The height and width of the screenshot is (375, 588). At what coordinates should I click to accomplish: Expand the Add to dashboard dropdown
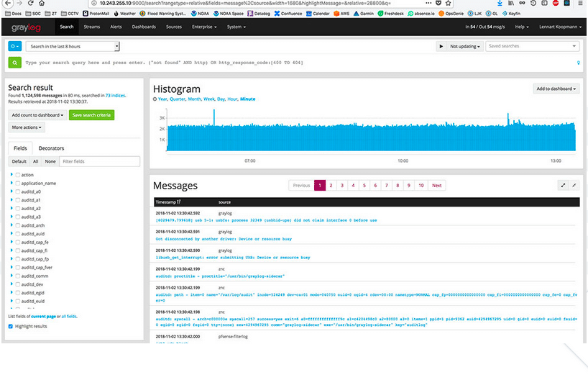pos(556,89)
